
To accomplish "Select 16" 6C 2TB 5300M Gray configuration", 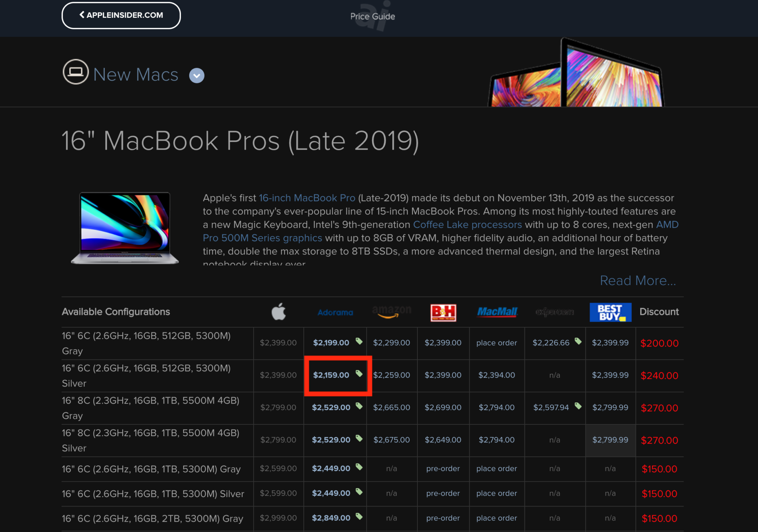I will 152,519.
